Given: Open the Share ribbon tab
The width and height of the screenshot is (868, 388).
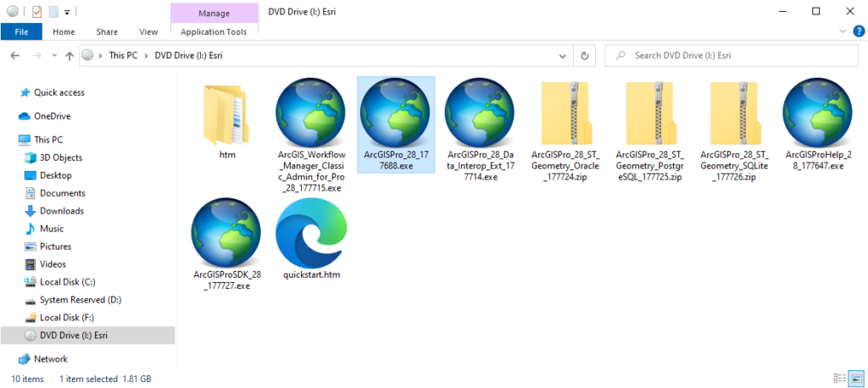Looking at the screenshot, I should 107,32.
